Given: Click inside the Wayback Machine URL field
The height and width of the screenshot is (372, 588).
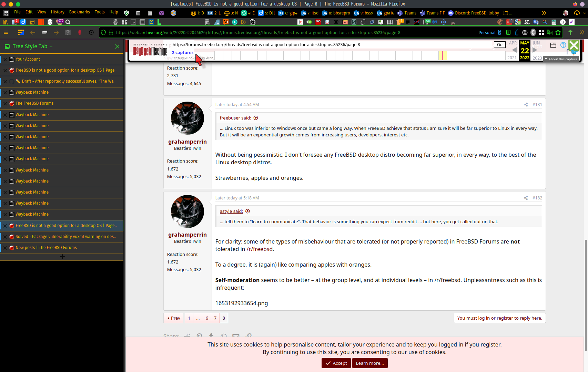Looking at the screenshot, I should [331, 44].
